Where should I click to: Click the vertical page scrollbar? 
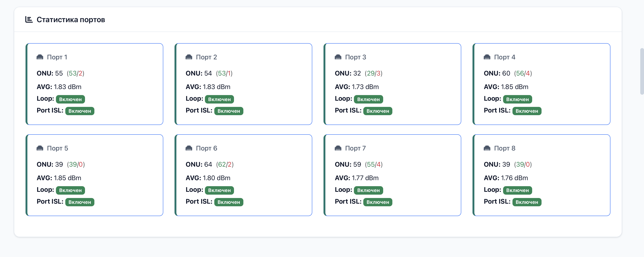pos(642,71)
